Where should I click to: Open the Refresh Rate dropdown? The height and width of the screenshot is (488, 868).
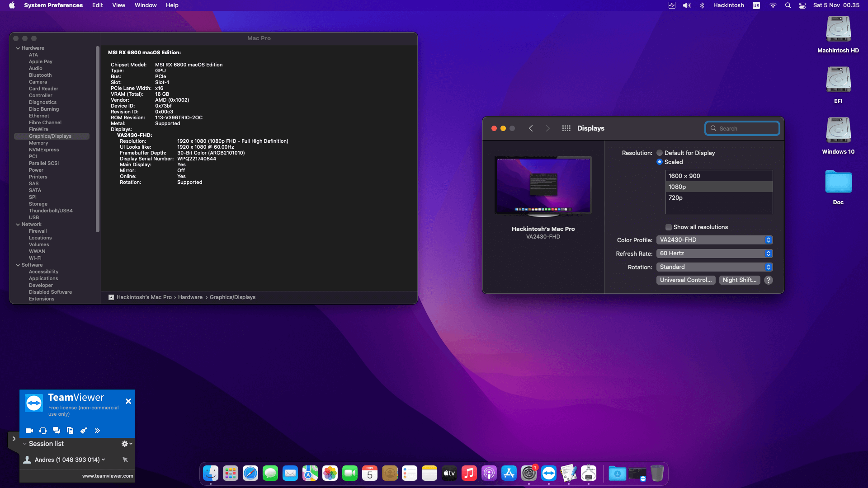coord(714,253)
